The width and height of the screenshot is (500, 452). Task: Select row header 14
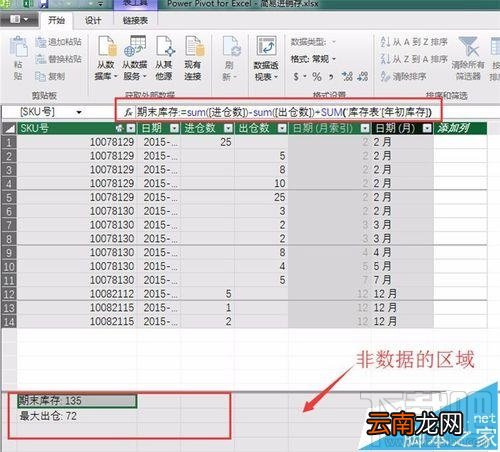(9, 322)
